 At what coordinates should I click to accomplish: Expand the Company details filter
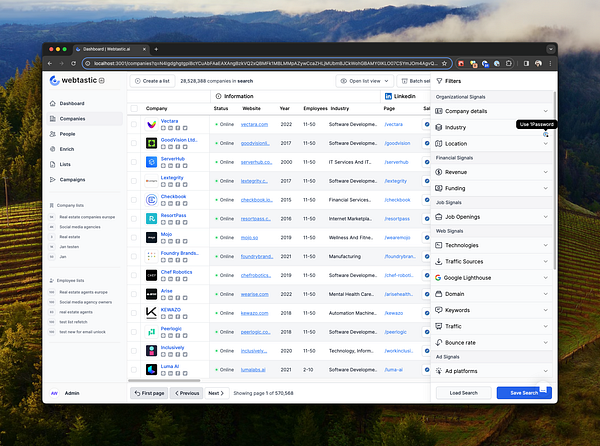coord(492,111)
